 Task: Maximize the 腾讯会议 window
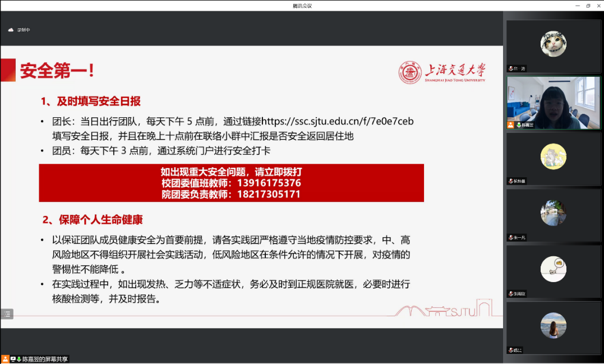(588, 6)
